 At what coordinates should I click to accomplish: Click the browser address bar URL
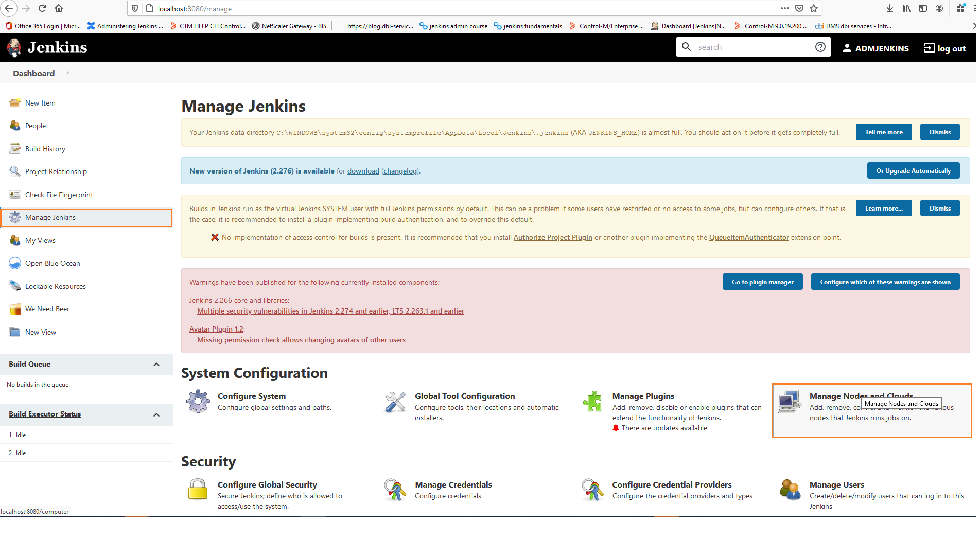195,9
